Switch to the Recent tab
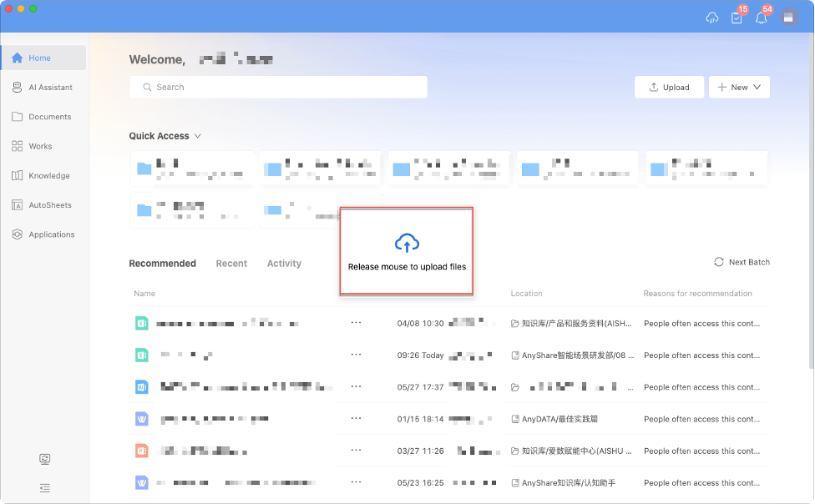This screenshot has width=815, height=504. (231, 264)
